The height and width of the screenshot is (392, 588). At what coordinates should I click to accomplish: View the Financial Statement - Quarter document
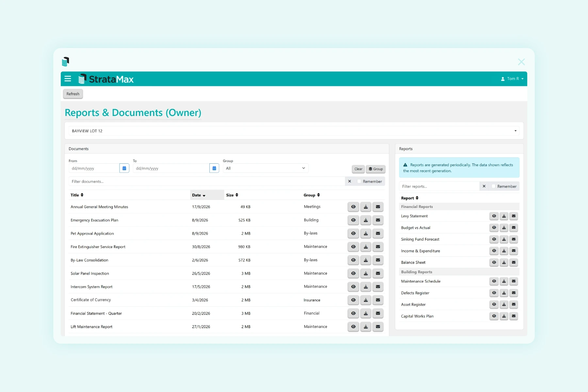353,313
